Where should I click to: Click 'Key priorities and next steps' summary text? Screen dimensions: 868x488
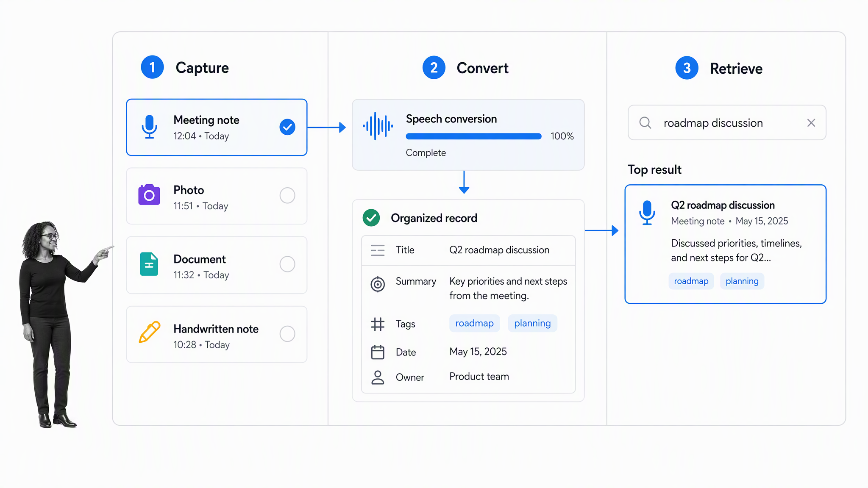pos(508,282)
